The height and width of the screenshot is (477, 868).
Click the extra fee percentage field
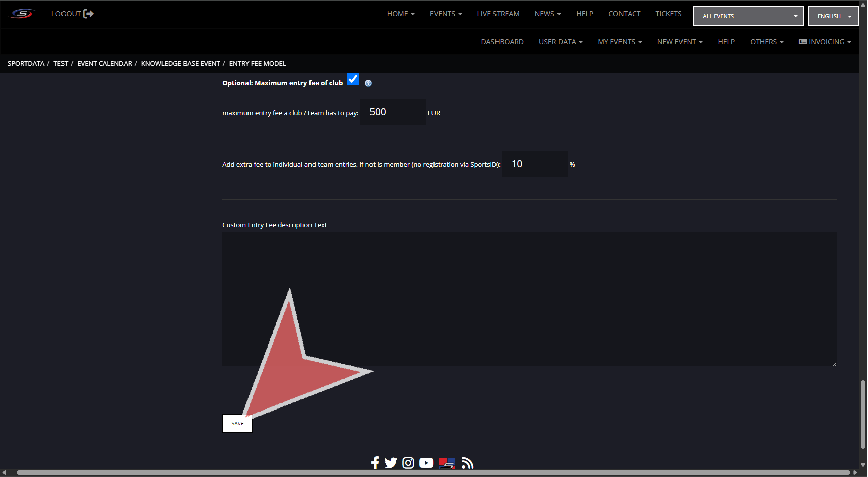point(535,164)
